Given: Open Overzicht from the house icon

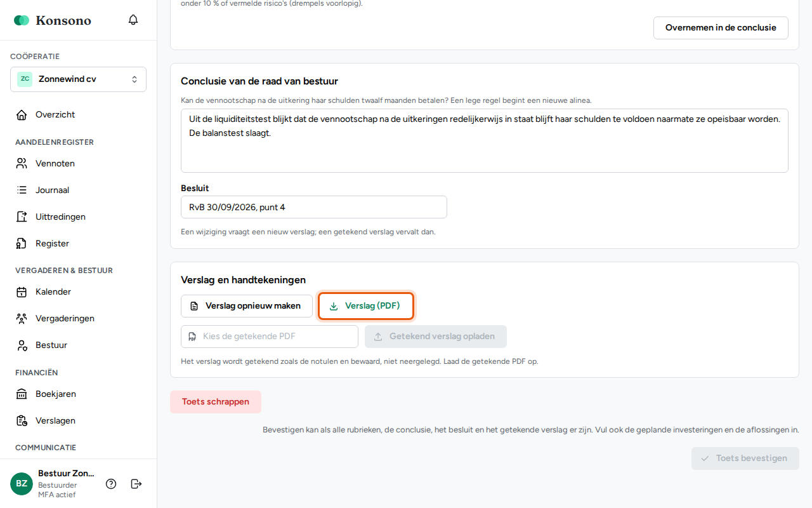Looking at the screenshot, I should [x=22, y=115].
